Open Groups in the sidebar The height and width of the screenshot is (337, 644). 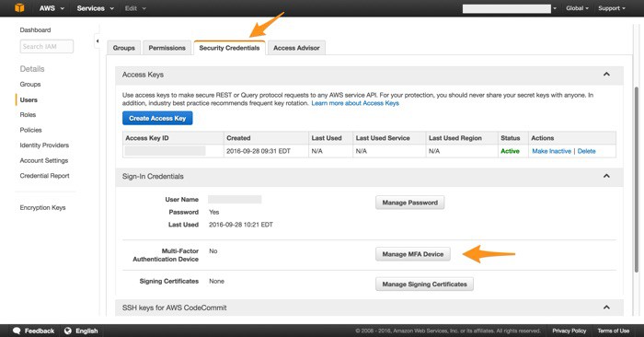pyautogui.click(x=30, y=85)
